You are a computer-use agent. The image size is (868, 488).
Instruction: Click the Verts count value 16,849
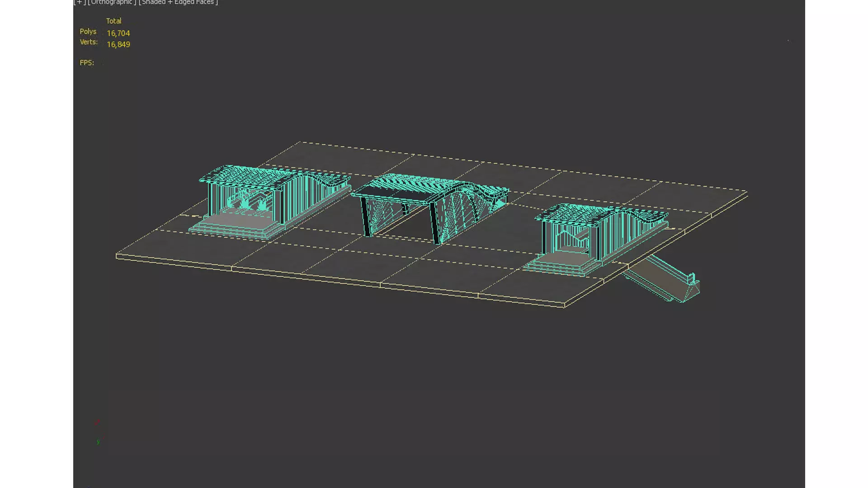point(118,44)
